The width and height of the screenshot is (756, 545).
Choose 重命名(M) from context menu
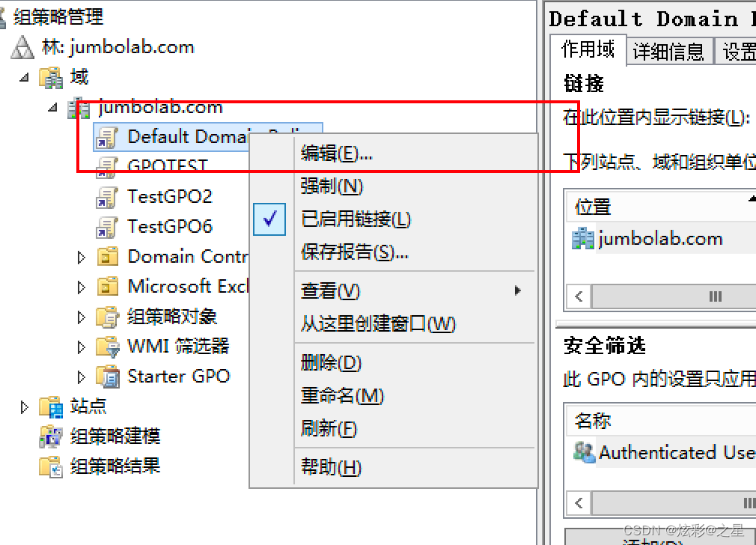tap(394, 395)
